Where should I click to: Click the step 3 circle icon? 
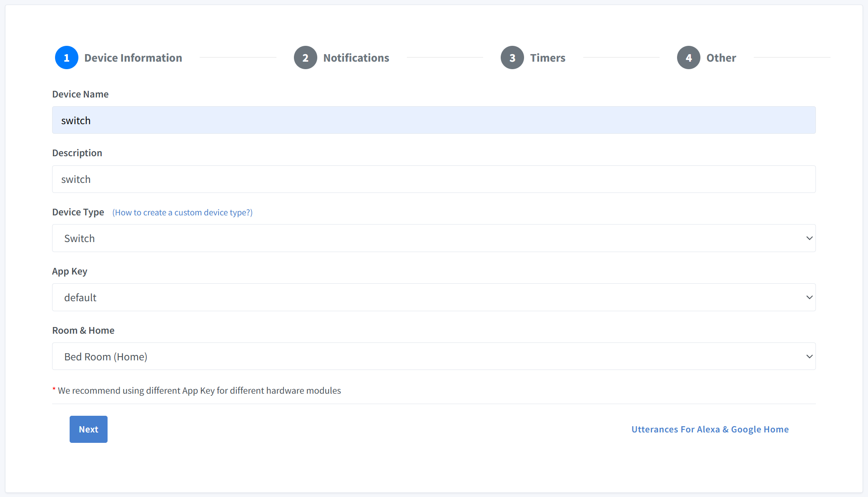pos(512,57)
